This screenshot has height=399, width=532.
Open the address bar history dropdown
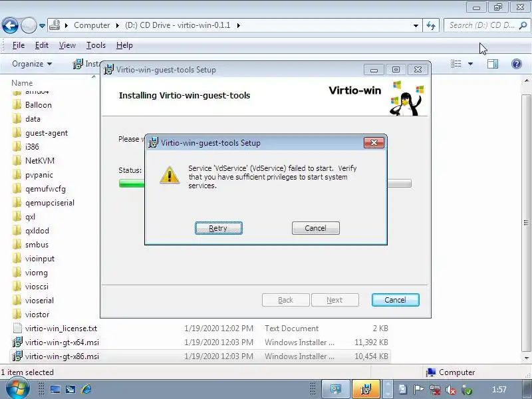click(416, 25)
